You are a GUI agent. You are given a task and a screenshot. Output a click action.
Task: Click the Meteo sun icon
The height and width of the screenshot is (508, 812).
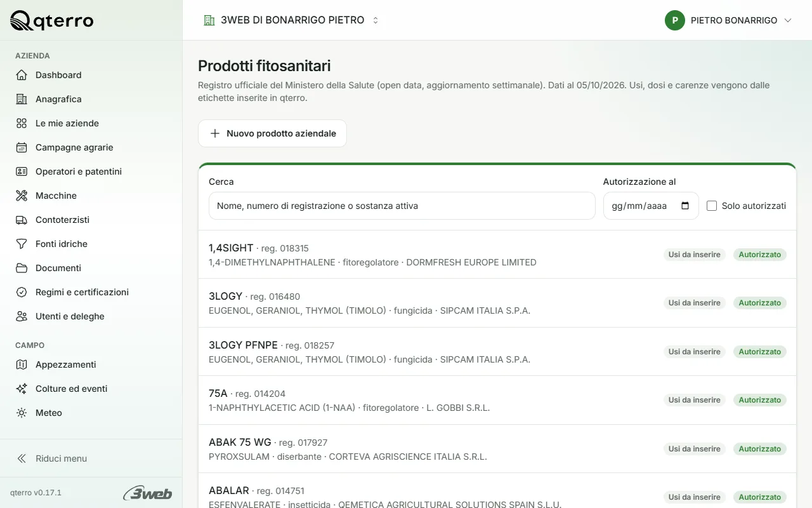22,413
